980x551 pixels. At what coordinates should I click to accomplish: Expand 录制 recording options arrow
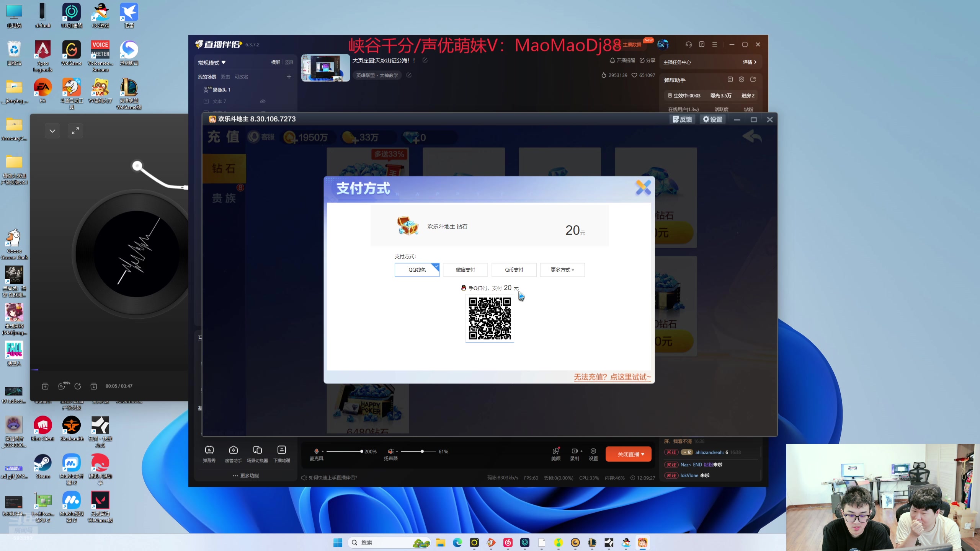click(x=581, y=451)
